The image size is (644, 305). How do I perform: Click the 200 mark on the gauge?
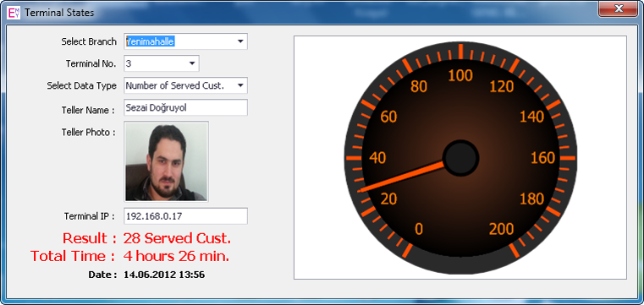point(502,229)
